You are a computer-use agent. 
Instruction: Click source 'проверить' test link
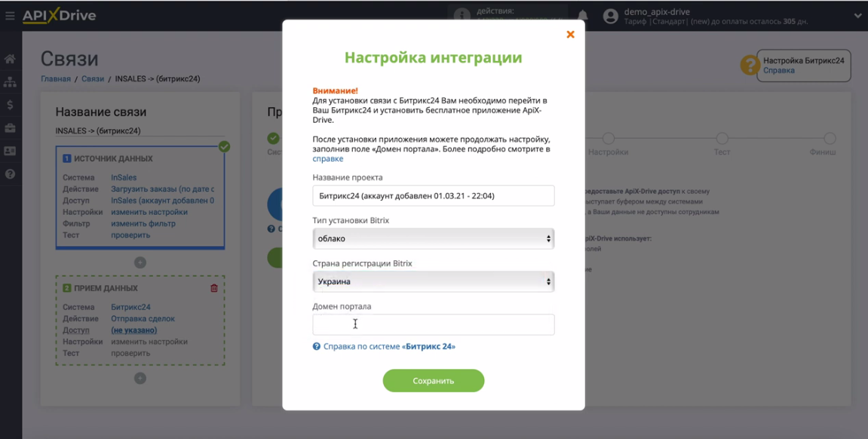coord(130,235)
